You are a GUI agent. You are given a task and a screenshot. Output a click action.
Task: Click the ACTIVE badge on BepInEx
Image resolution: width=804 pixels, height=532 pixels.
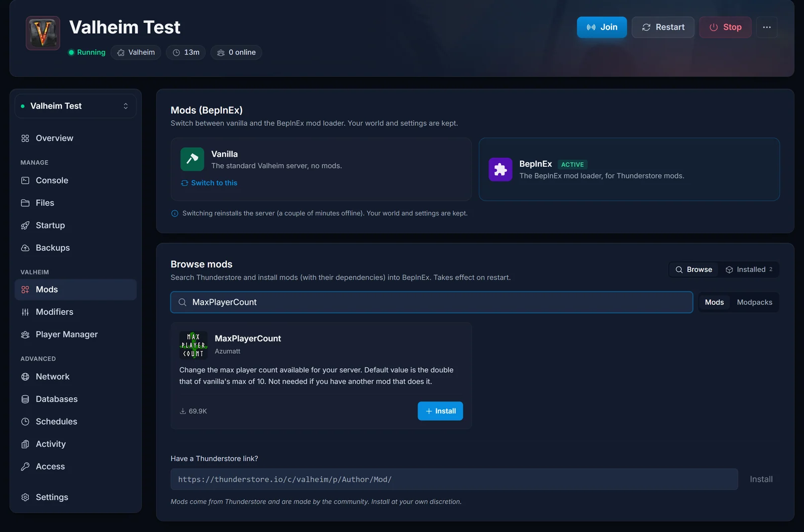[x=572, y=164]
